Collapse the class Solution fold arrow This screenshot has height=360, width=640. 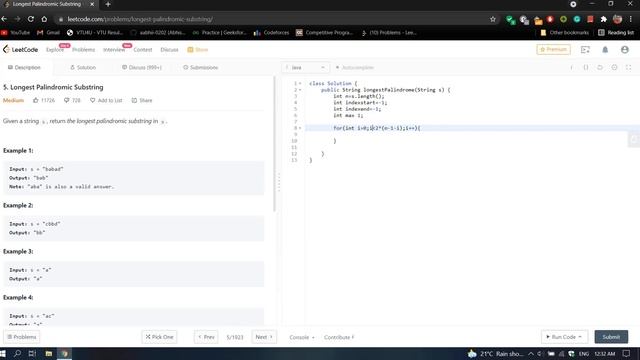pyautogui.click(x=300, y=83)
